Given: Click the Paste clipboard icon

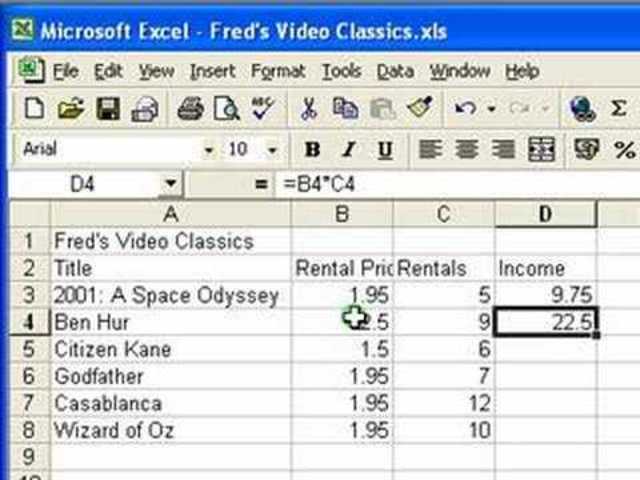Looking at the screenshot, I should (x=382, y=109).
